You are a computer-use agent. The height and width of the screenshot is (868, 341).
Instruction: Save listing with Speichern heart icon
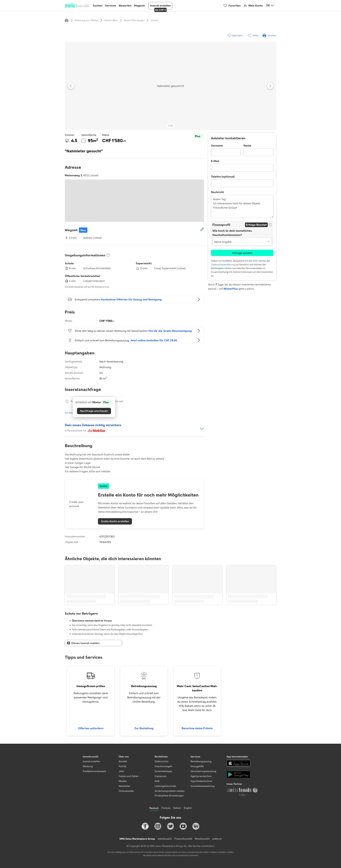(230, 35)
